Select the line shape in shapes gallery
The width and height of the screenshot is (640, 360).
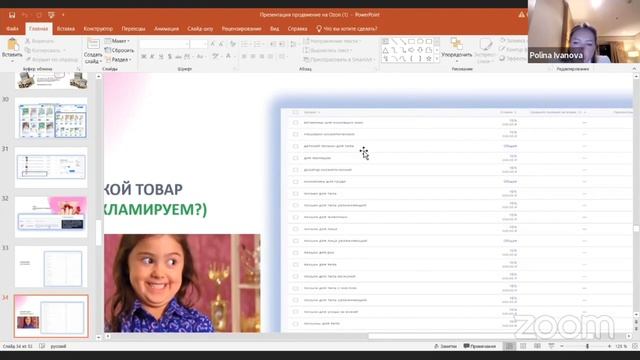(x=394, y=42)
